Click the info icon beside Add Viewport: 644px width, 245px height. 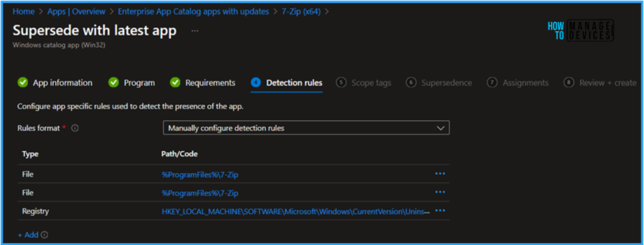tap(45, 235)
